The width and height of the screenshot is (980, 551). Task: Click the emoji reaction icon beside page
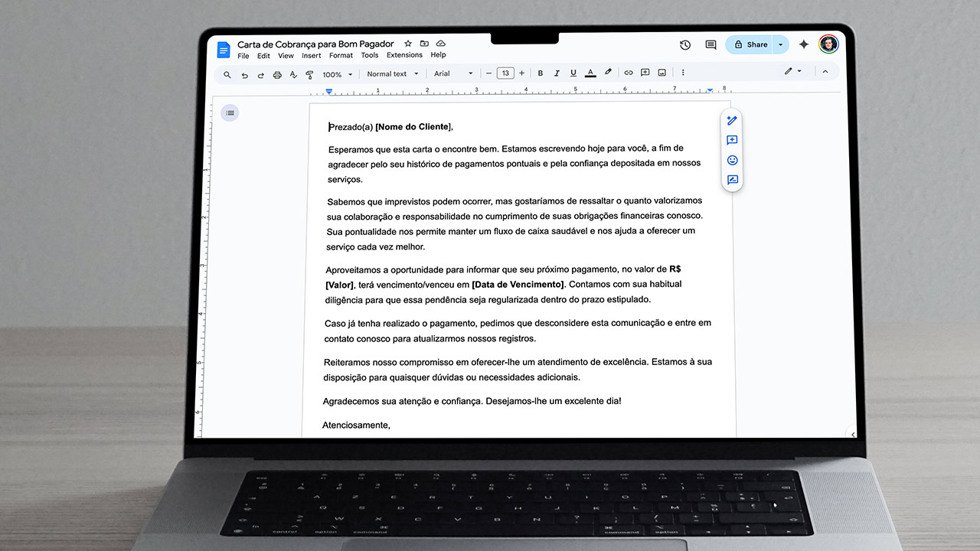732,161
